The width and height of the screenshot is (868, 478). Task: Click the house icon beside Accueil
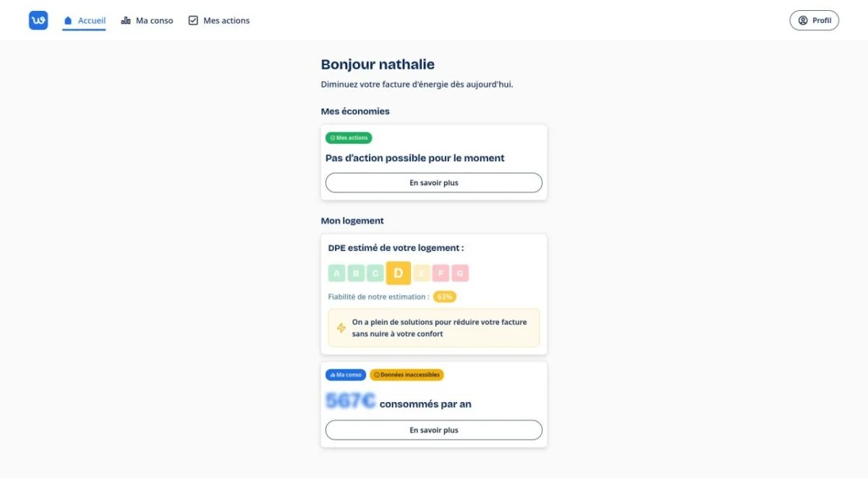tap(68, 21)
